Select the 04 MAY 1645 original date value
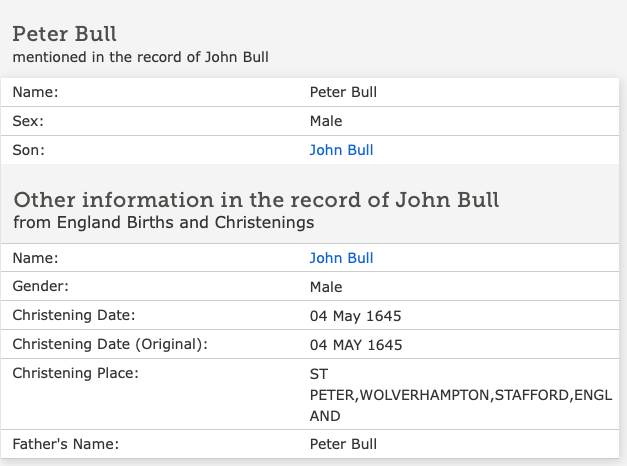This screenshot has width=627, height=466. pos(356,345)
